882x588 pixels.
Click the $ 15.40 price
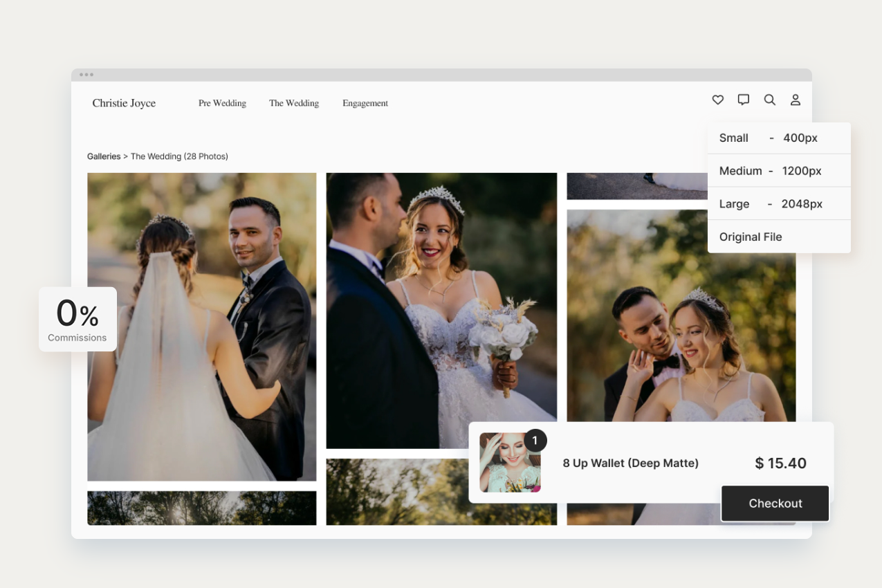click(x=780, y=463)
